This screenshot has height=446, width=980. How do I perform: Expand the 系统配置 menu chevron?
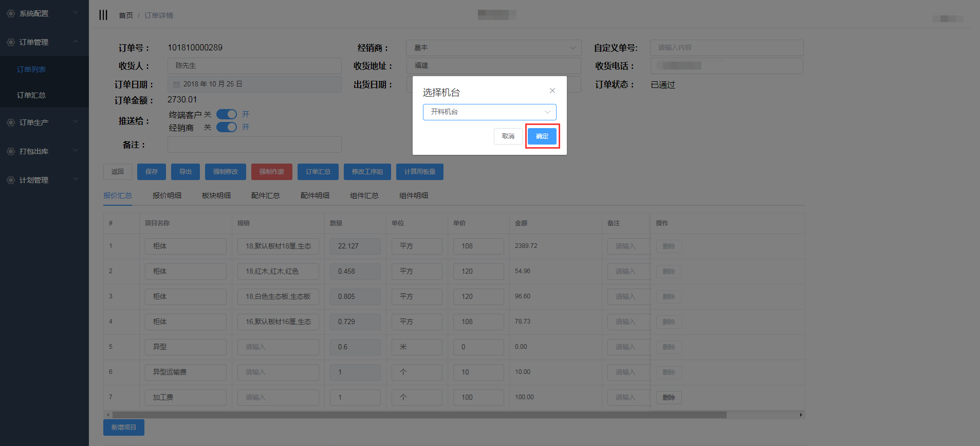[76, 13]
